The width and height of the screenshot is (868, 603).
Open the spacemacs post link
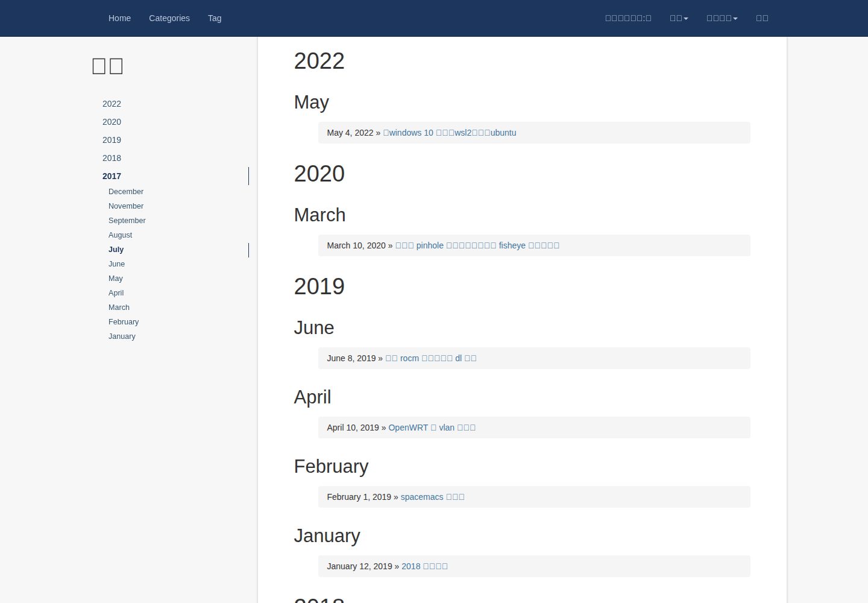(x=433, y=497)
